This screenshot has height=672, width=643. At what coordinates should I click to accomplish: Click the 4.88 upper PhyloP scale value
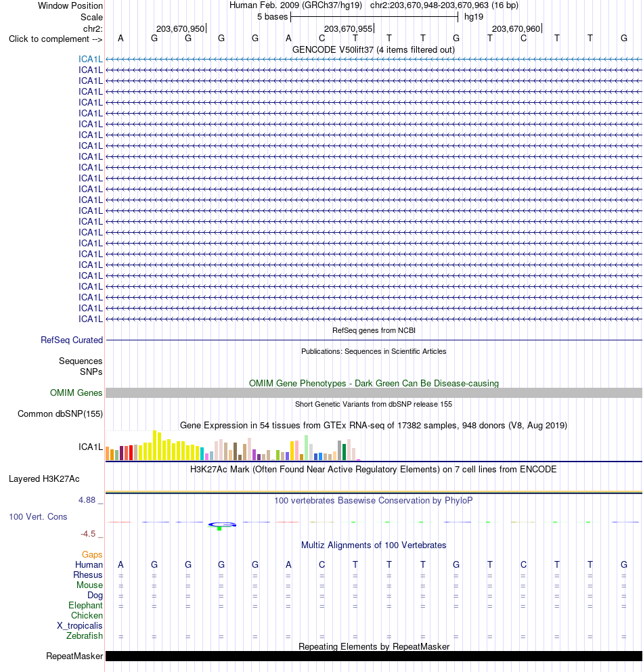tap(87, 499)
